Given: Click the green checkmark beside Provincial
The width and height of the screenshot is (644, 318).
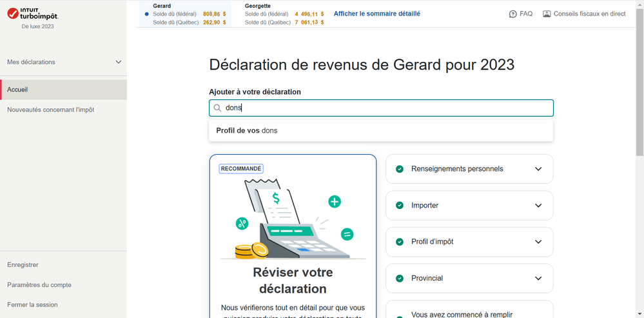Looking at the screenshot, I should [x=400, y=279].
